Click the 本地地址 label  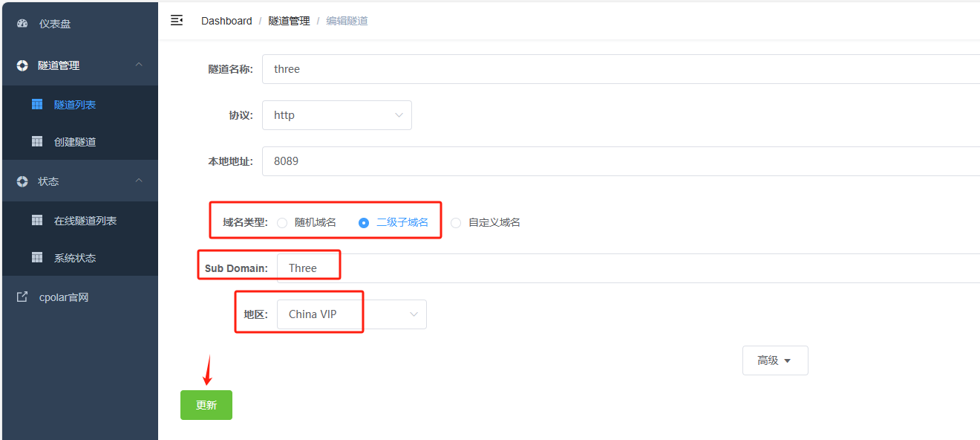click(x=230, y=161)
